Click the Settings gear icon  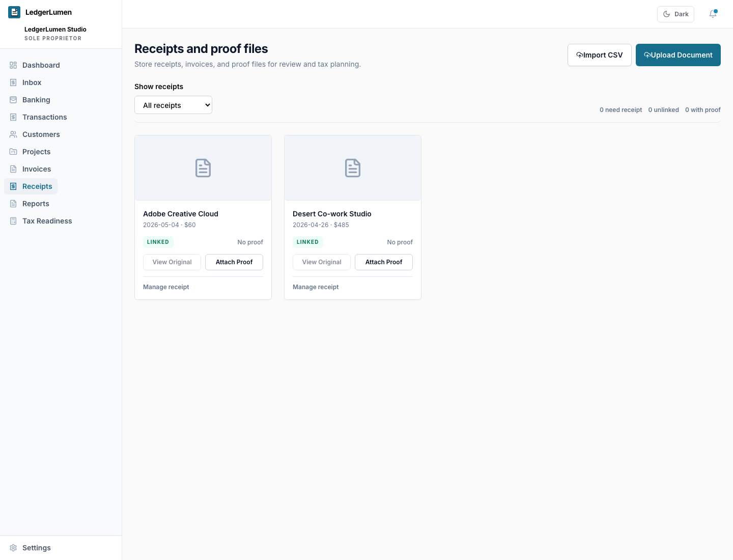pyautogui.click(x=13, y=548)
